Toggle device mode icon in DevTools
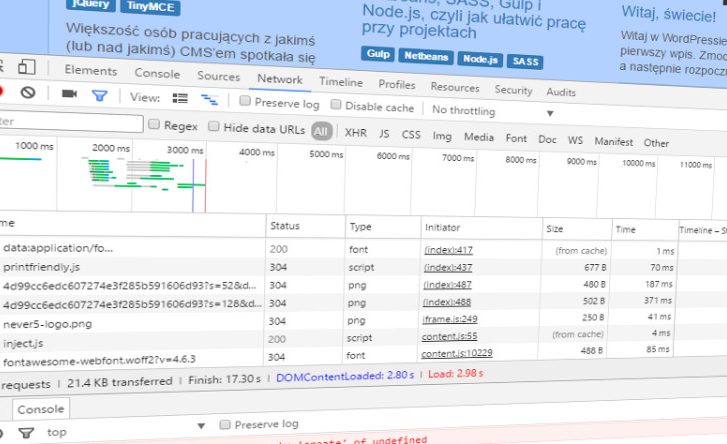The image size is (727, 444). 26,67
